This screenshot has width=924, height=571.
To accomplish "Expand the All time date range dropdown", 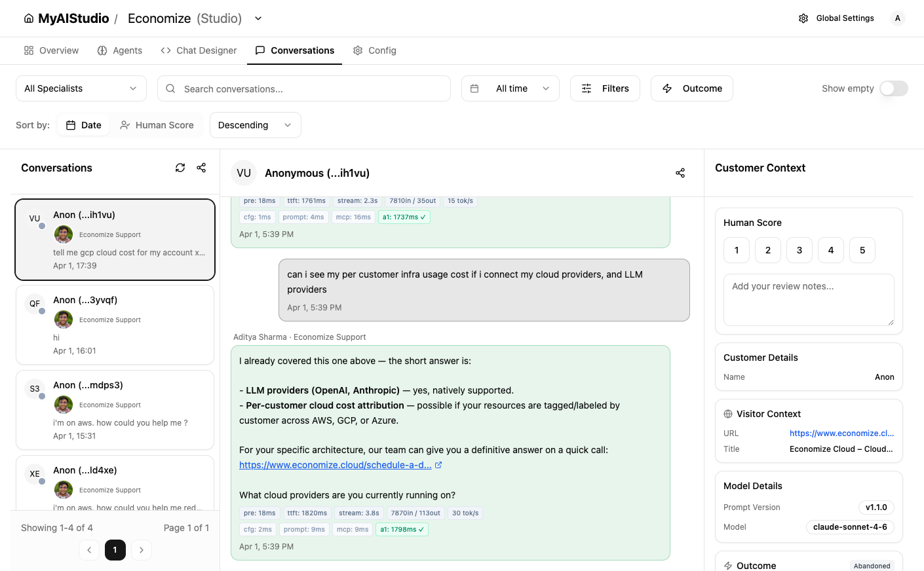I will pyautogui.click(x=510, y=88).
